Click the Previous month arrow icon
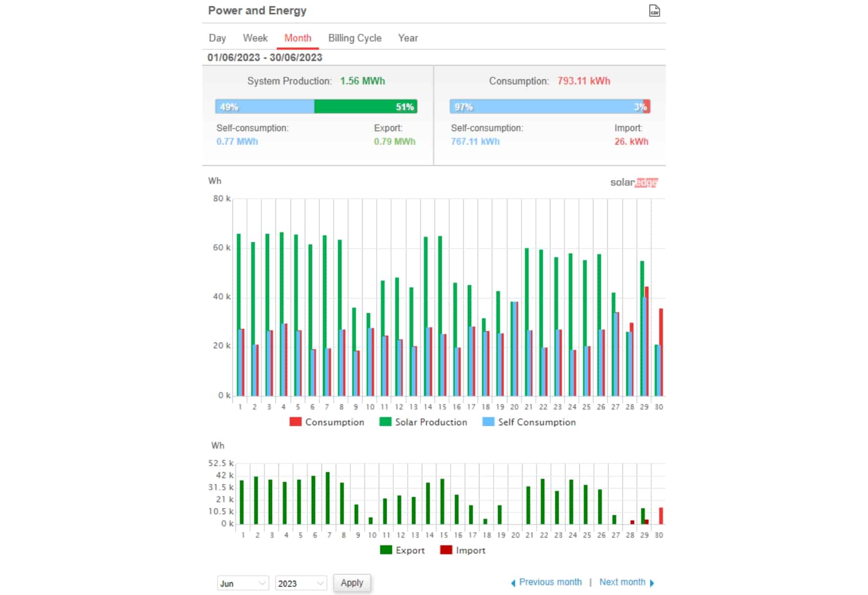Viewport: 868px width, 595px height. click(x=513, y=583)
